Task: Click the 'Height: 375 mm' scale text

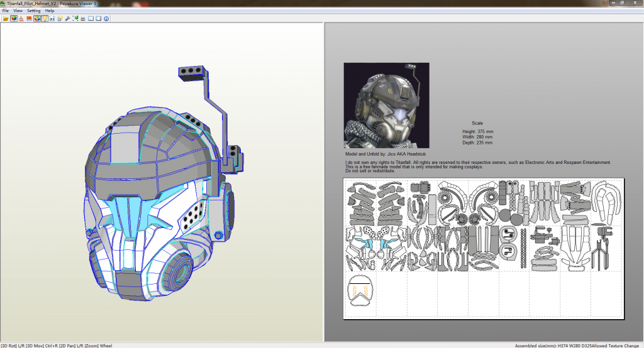Action: (x=478, y=132)
